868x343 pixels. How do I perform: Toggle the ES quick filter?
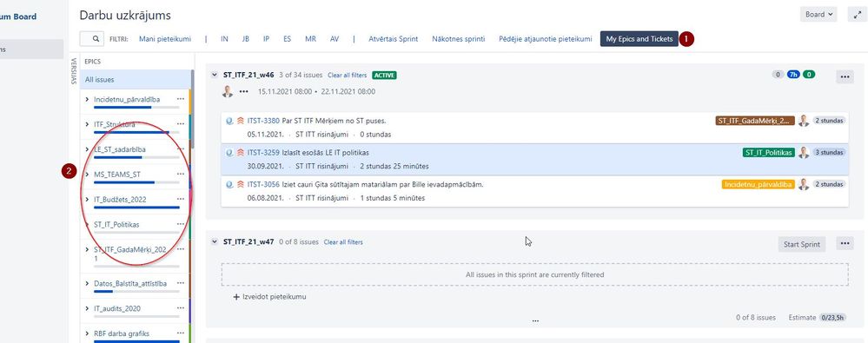288,39
